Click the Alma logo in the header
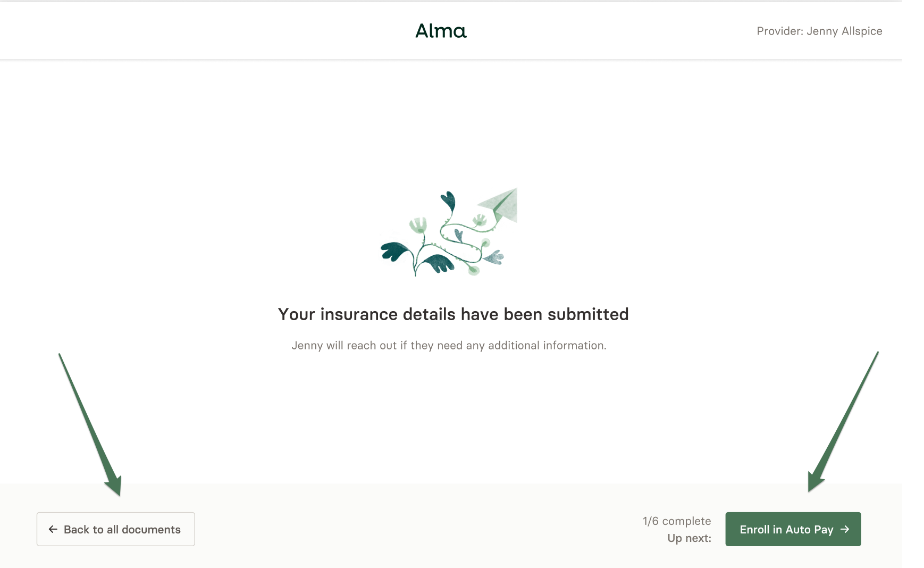The image size is (924, 568). (441, 31)
